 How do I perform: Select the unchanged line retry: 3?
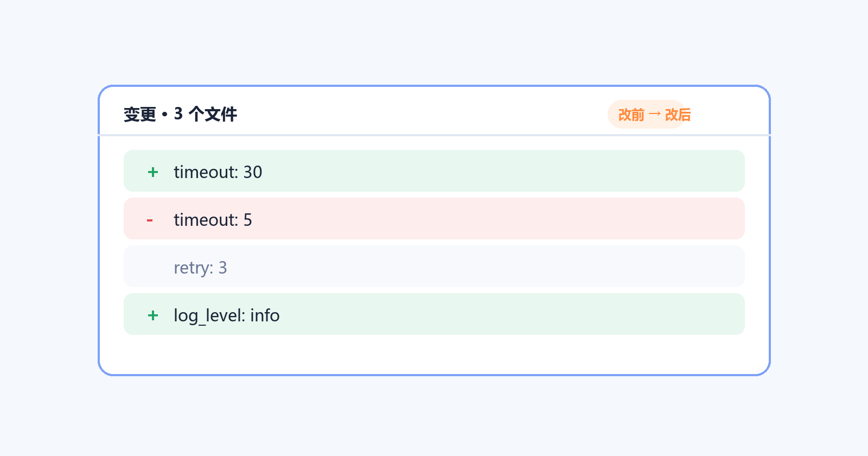point(434,267)
